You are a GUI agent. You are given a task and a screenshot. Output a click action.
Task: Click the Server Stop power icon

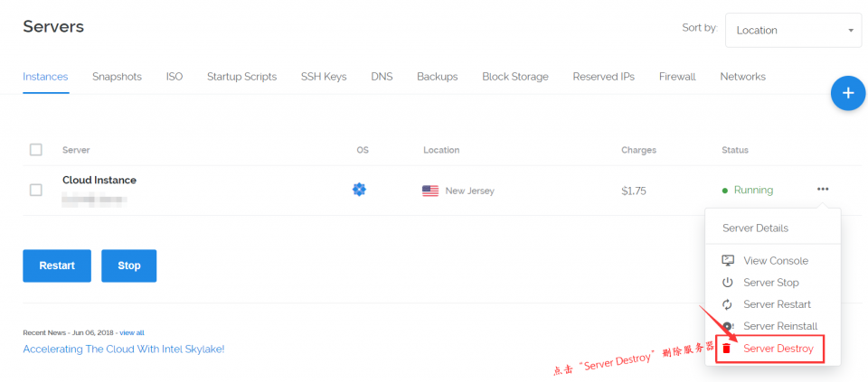pyautogui.click(x=727, y=283)
